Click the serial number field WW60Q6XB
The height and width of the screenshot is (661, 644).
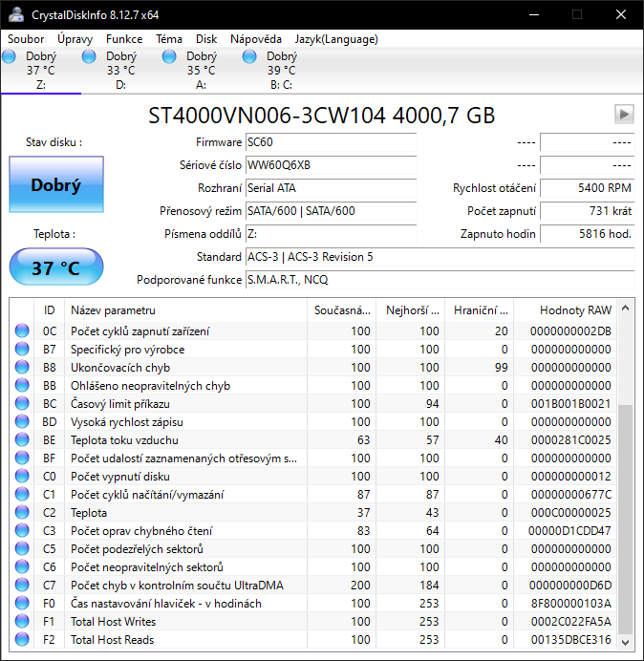pyautogui.click(x=331, y=165)
